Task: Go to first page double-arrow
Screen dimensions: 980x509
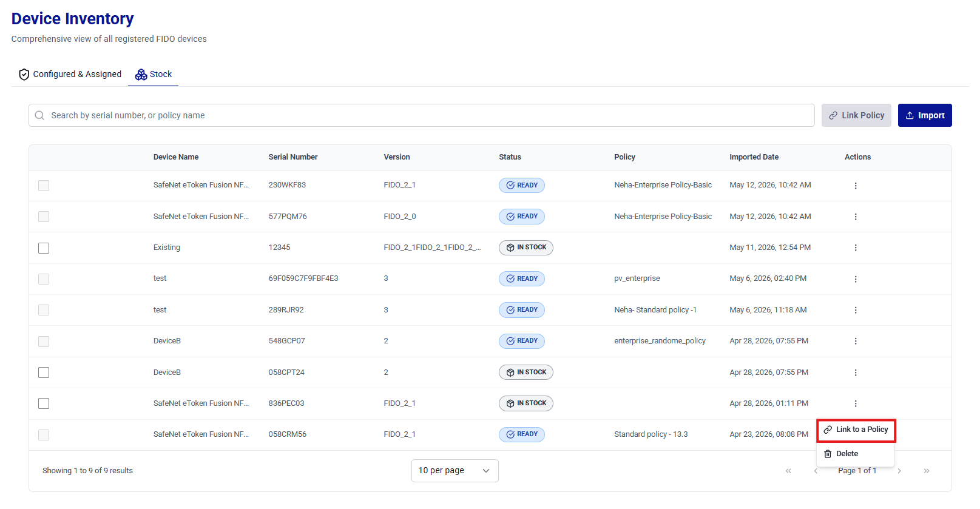Action: [788, 471]
